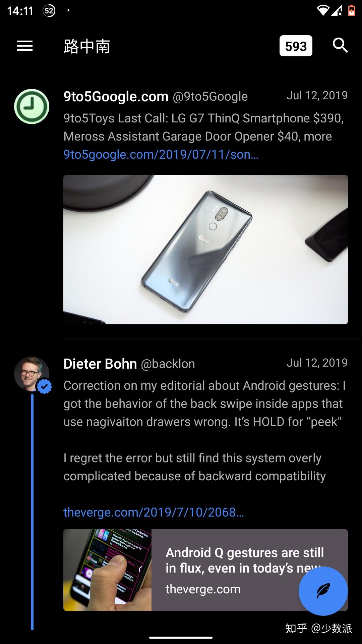This screenshot has height=644, width=362.
Task: Tap the verified badge on Dieter's avatar
Action: (44, 386)
